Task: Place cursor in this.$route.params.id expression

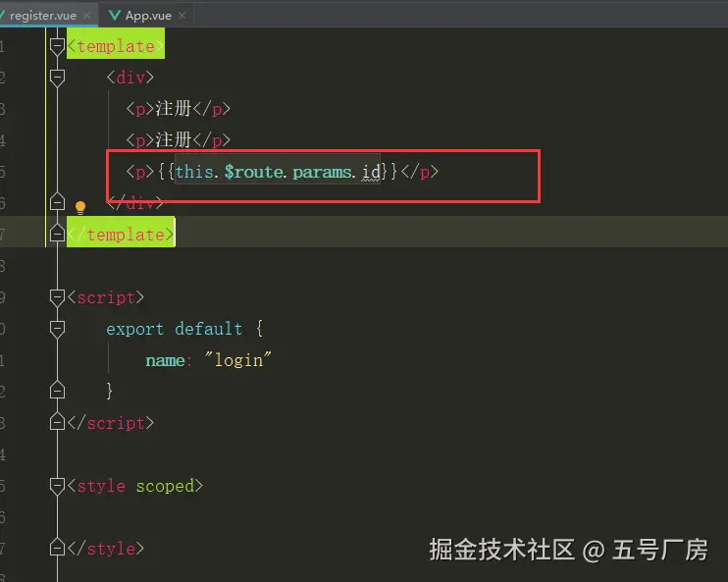Action: point(278,172)
